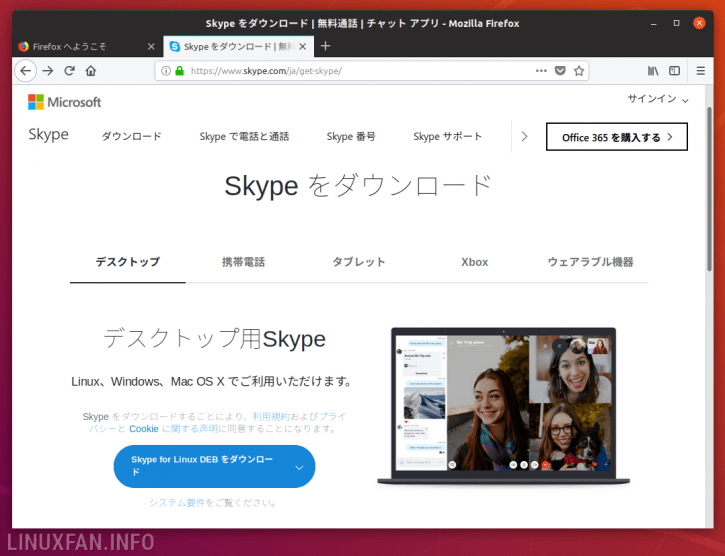
Task: Click the reload page icon
Action: tap(69, 71)
